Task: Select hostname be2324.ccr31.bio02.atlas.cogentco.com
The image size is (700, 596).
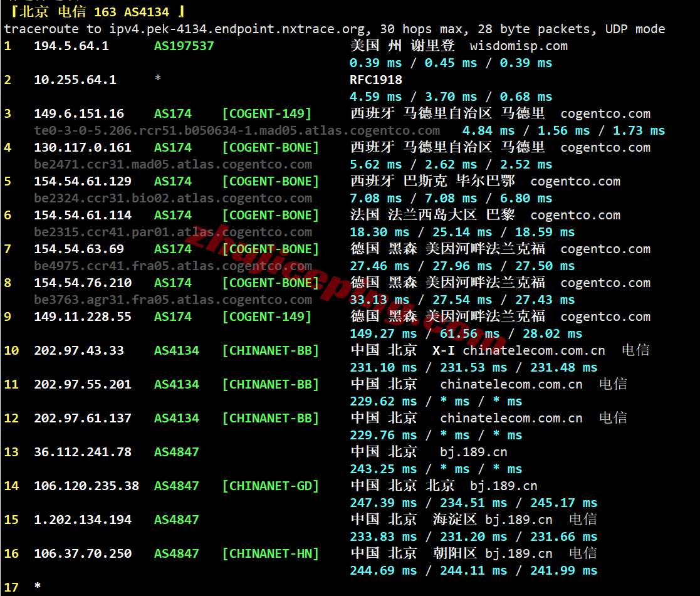Action: (173, 199)
